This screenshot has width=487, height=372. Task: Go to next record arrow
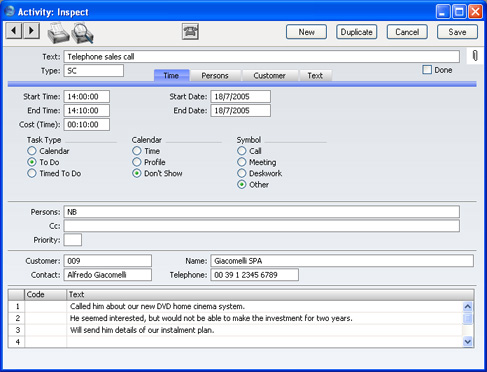coord(31,31)
